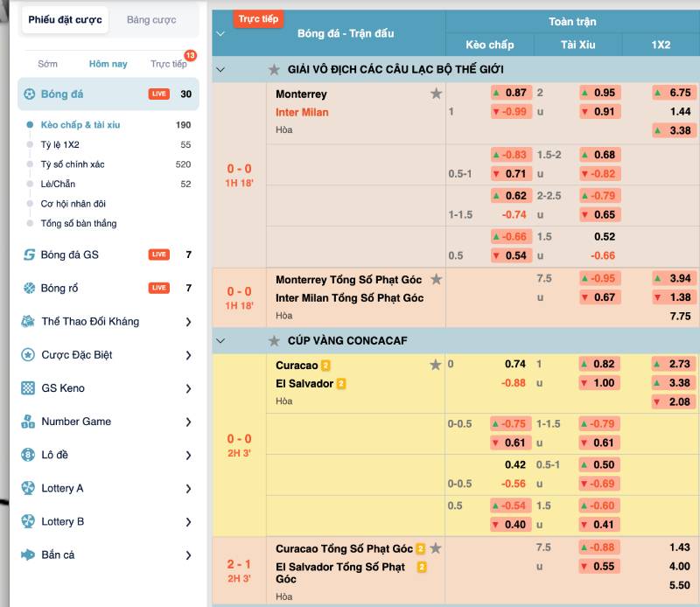
Task: Select the Sớm time filter tab
Action: pos(47,64)
